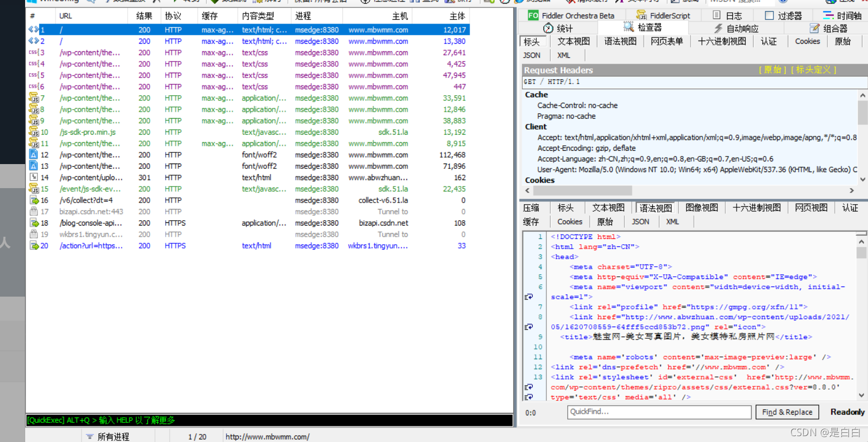Click the document icon of session 20
This screenshot has width=868, height=442.
click(x=34, y=245)
